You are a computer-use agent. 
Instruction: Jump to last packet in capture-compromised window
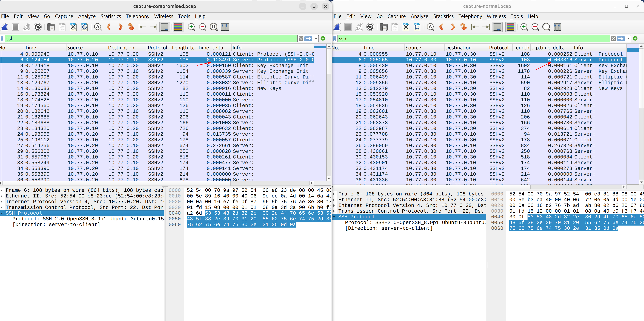click(x=153, y=27)
